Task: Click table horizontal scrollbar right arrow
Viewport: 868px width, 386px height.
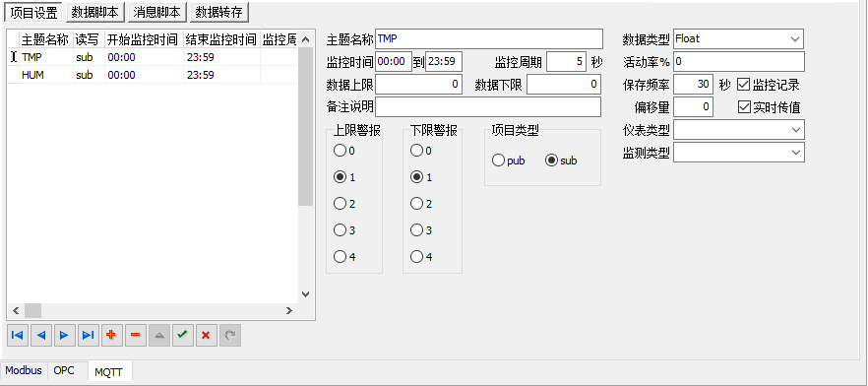Action: click(x=289, y=311)
